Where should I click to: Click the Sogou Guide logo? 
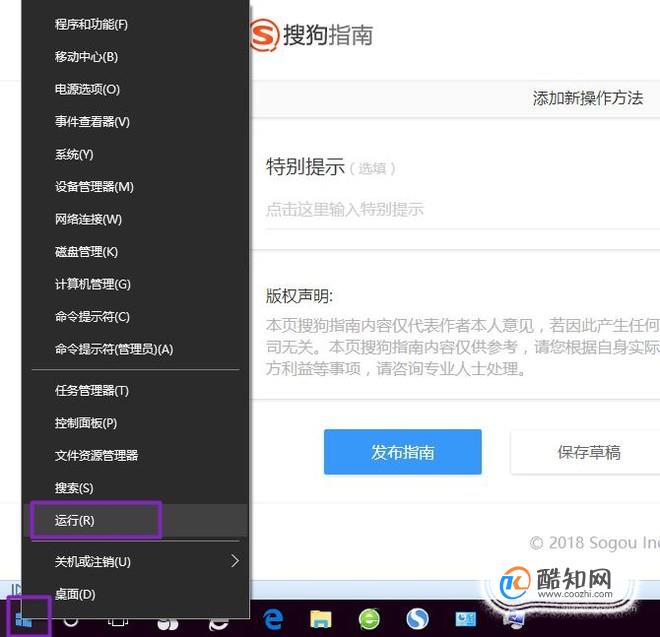pos(311,35)
